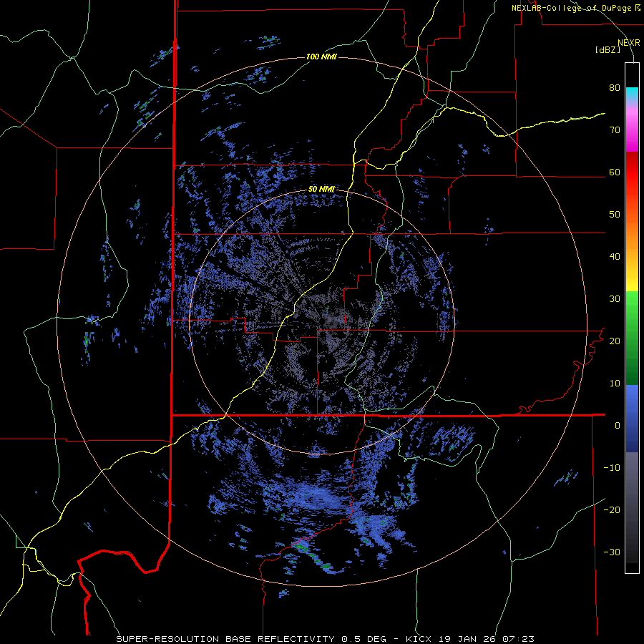644x644 pixels.
Task: Click the 70 value on the dBZ scale
Action: coord(615,130)
